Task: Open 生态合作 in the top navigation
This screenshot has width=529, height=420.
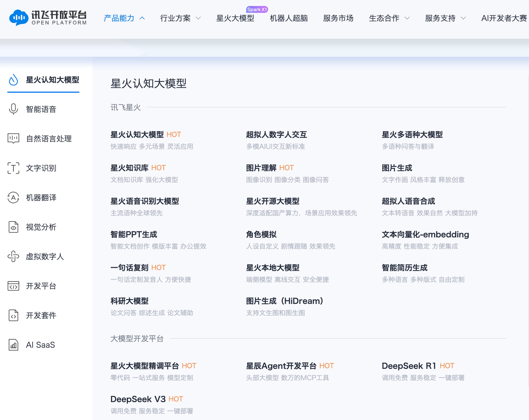Action: (384, 18)
